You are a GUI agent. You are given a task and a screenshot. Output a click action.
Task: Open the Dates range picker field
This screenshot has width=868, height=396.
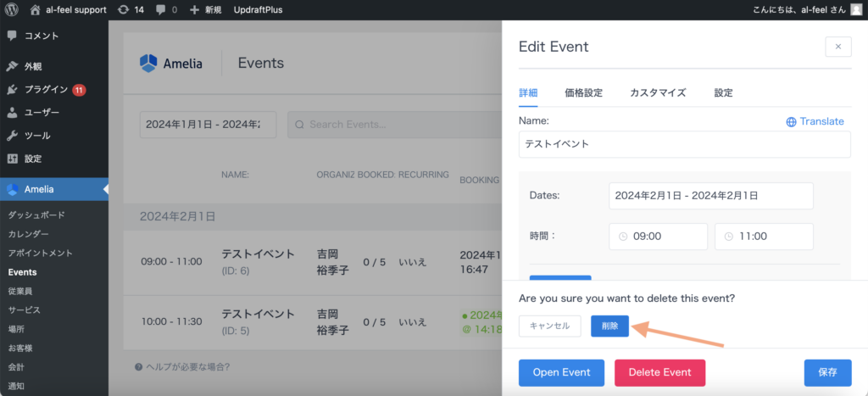710,195
